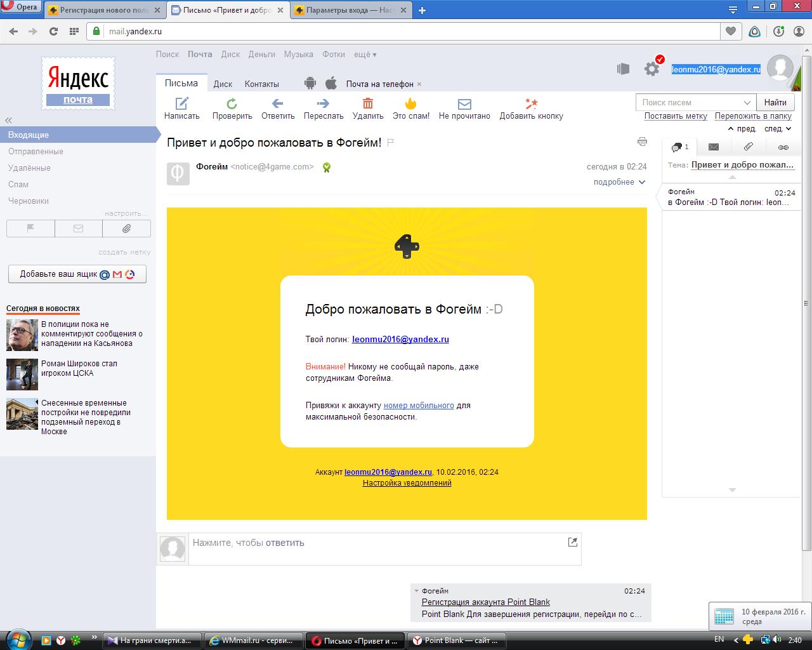Show links tab in right panel
The width and height of the screenshot is (812, 650).
(783, 147)
